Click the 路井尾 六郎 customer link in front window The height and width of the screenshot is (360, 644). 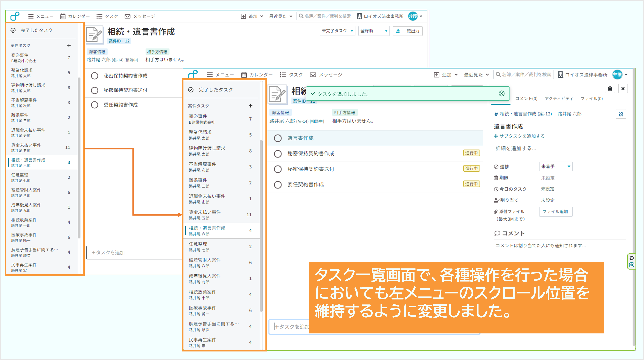tap(282, 121)
